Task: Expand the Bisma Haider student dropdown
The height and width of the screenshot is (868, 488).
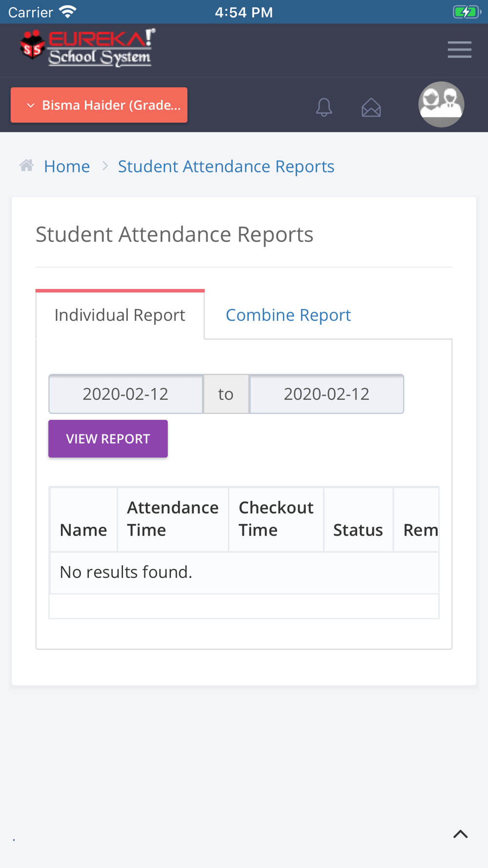Action: [x=99, y=105]
